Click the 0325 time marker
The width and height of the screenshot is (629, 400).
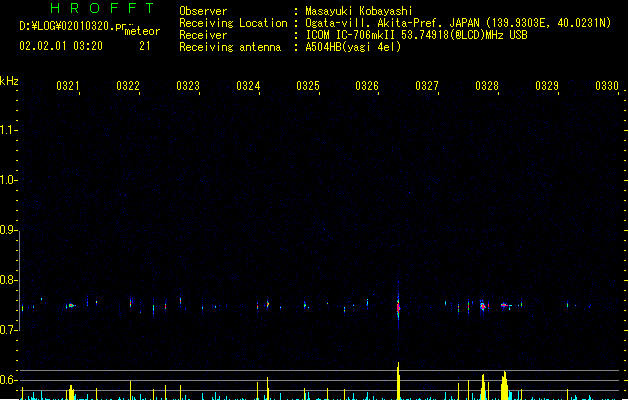pos(307,85)
